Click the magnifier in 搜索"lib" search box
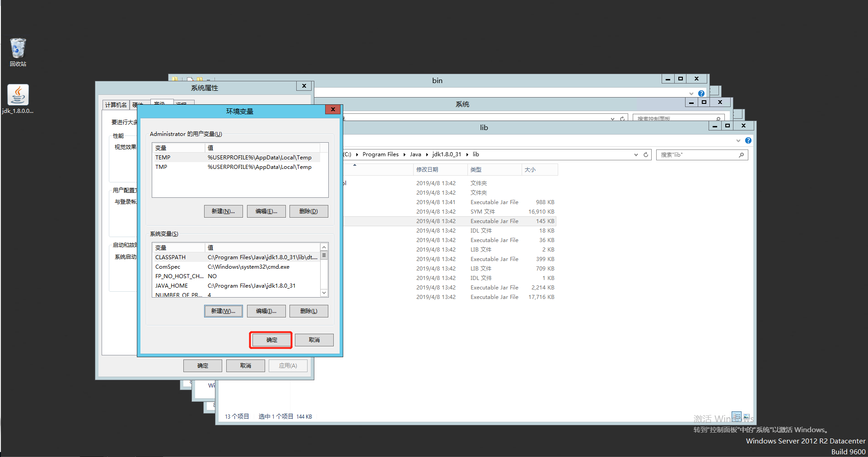 pyautogui.click(x=741, y=154)
